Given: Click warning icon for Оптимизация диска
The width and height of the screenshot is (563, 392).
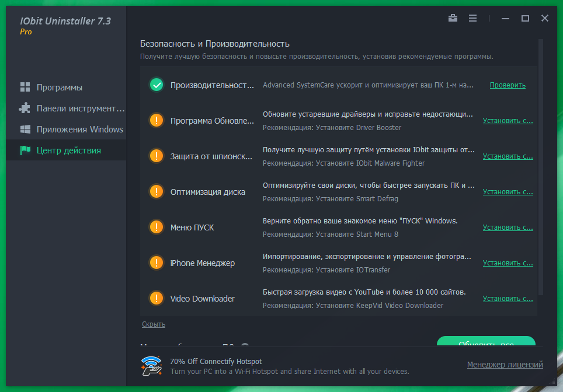Looking at the screenshot, I should 157,191.
